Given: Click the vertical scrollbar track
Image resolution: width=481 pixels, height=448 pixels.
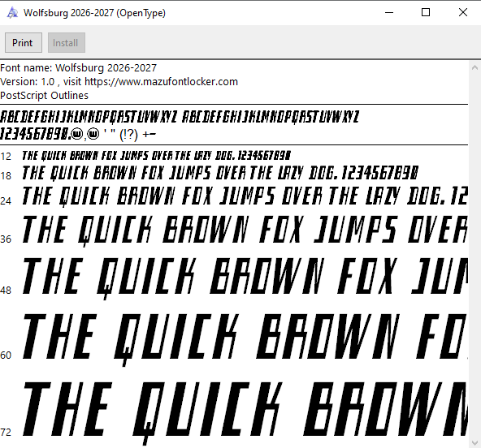Looking at the screenshot, I should click(x=474, y=256).
